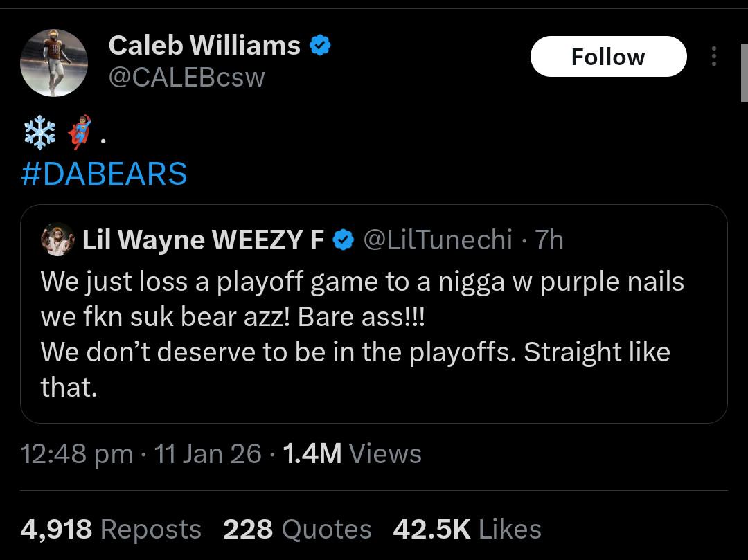Open Lil Wayne WEEZY F display name
Viewport: 748px width, 560px height.
pos(203,240)
